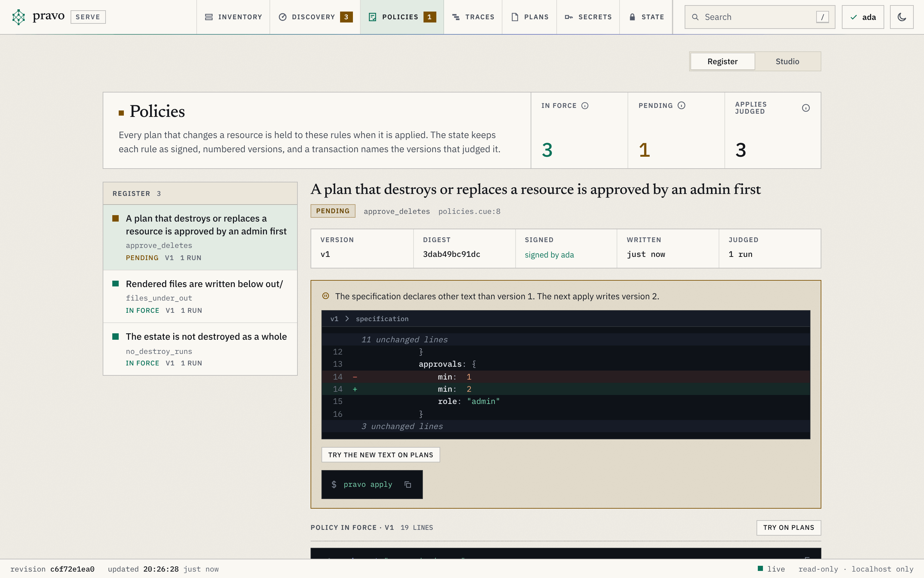Image resolution: width=924 pixels, height=578 pixels.
Task: Click the chevron in the diff breadcrumb
Action: (347, 319)
